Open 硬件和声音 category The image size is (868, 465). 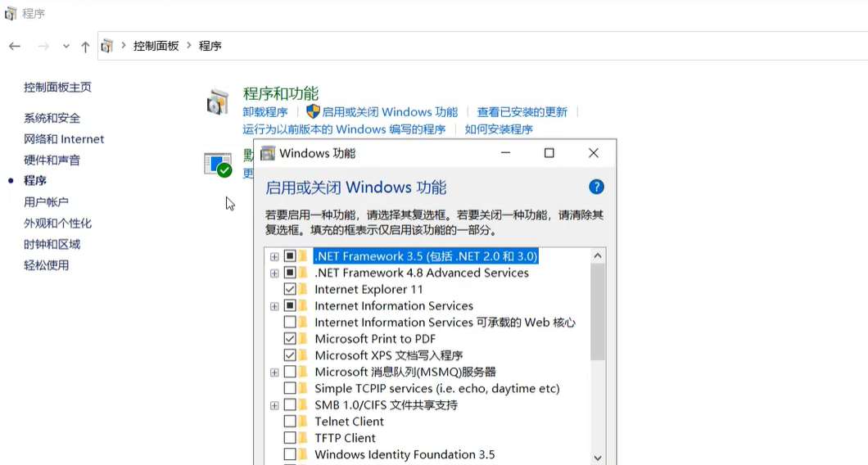[52, 160]
